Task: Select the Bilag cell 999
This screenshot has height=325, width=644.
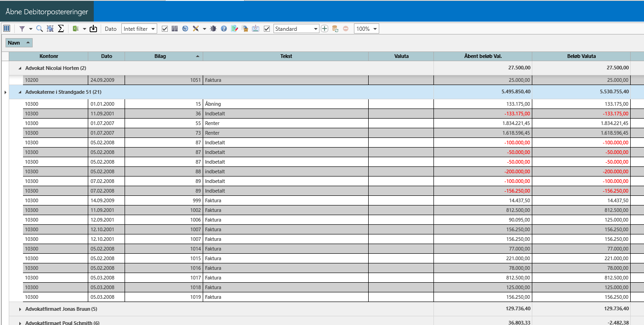Action: pyautogui.click(x=164, y=200)
